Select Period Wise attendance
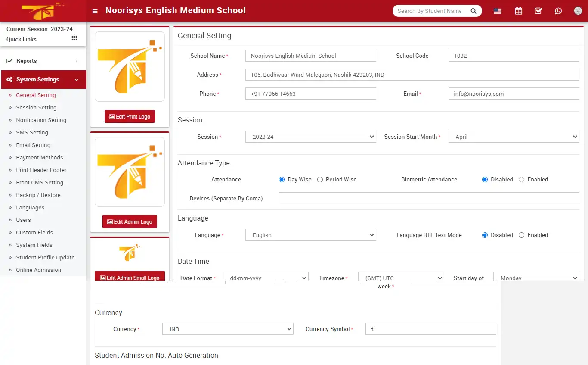The image size is (588, 365). (x=319, y=179)
